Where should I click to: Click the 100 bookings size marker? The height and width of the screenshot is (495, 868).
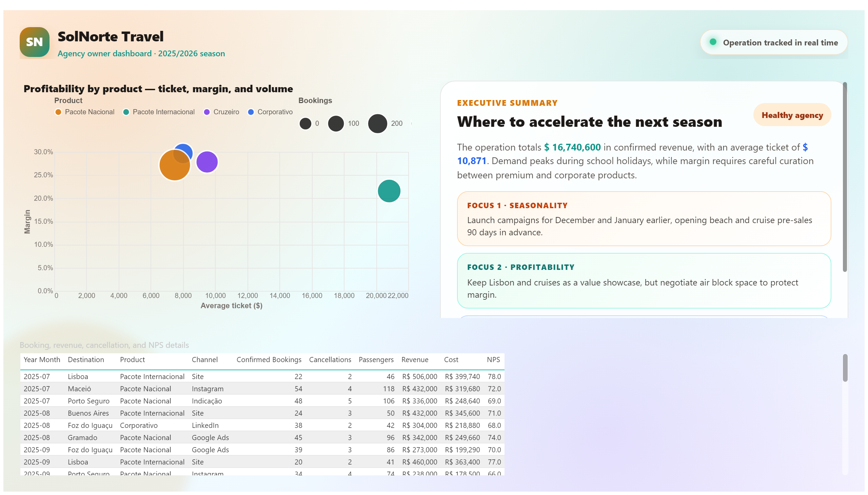pyautogui.click(x=336, y=124)
